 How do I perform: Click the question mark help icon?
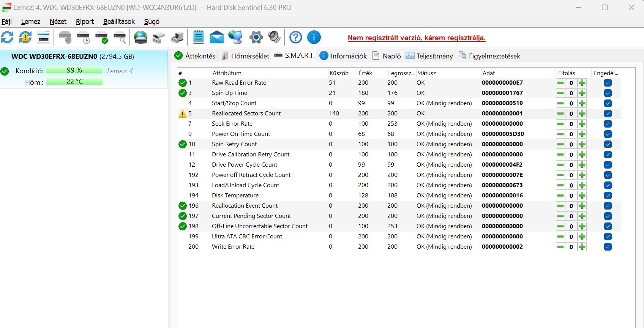296,37
